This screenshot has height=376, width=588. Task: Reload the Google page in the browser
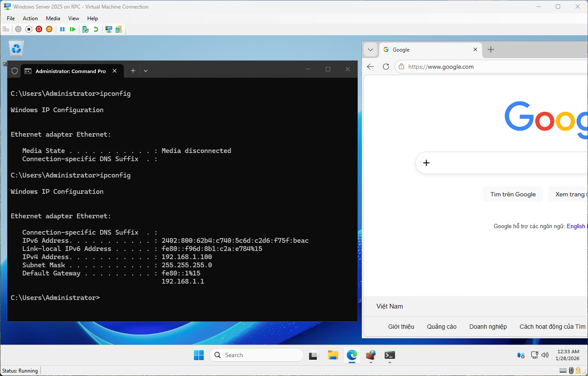coord(386,67)
